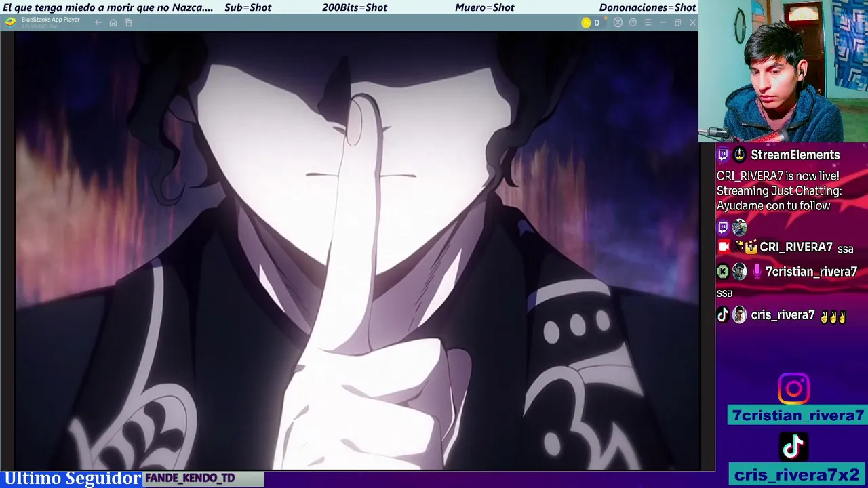Click the webcam feed of the streamer
The height and width of the screenshot is (488, 868).
point(783,71)
